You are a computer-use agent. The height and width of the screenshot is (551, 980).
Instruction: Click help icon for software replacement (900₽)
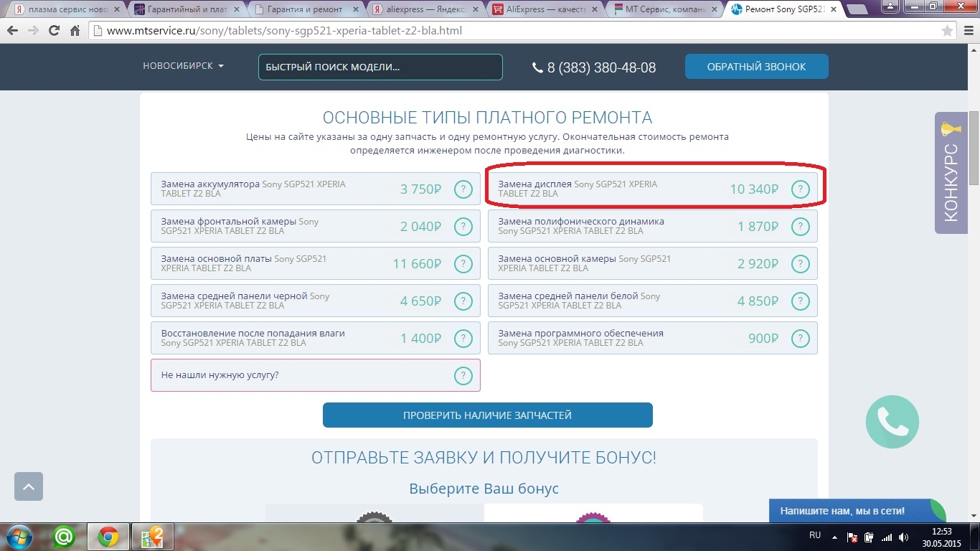click(x=801, y=339)
